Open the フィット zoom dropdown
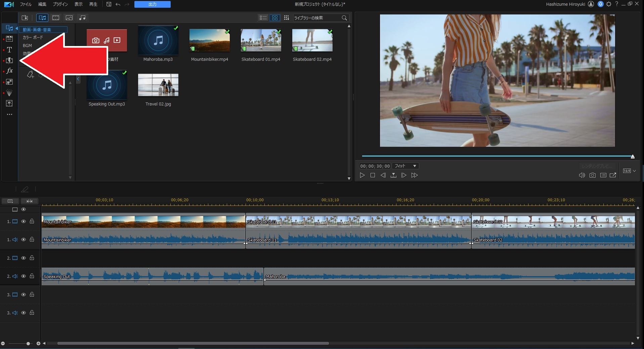This screenshot has width=644, height=349. [x=405, y=166]
